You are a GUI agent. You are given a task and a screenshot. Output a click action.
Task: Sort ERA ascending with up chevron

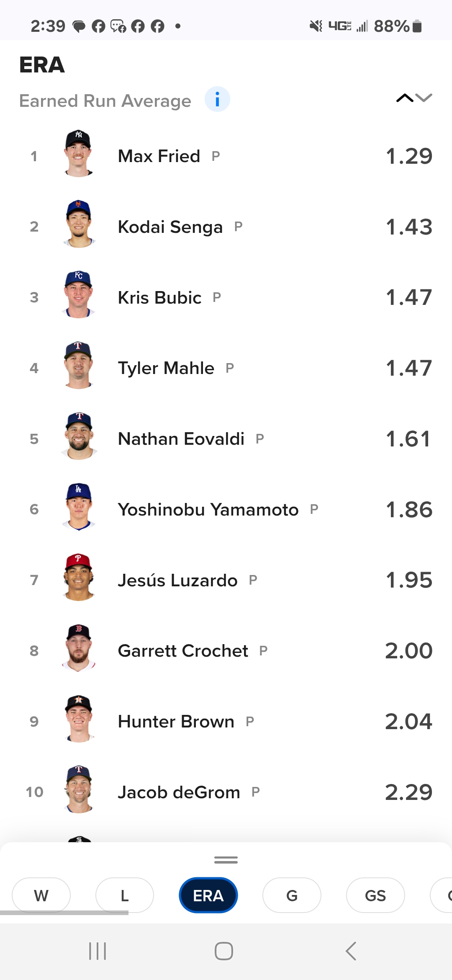click(x=405, y=98)
